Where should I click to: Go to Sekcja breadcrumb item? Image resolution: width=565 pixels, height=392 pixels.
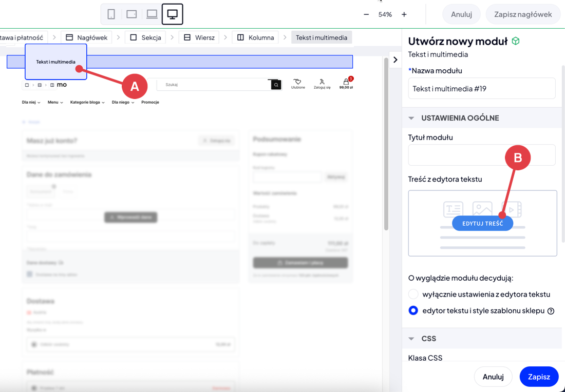tap(145, 37)
